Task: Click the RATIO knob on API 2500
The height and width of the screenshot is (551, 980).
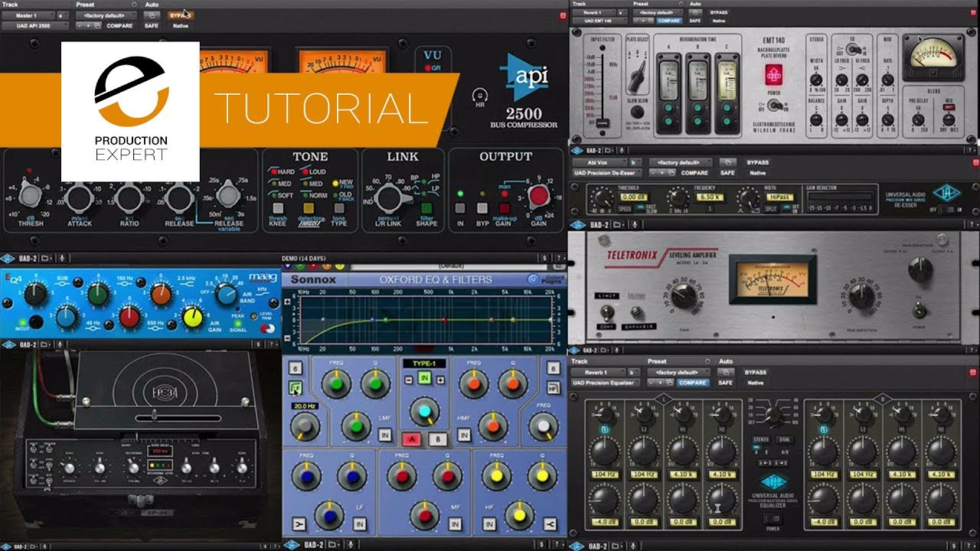Action: [129, 197]
